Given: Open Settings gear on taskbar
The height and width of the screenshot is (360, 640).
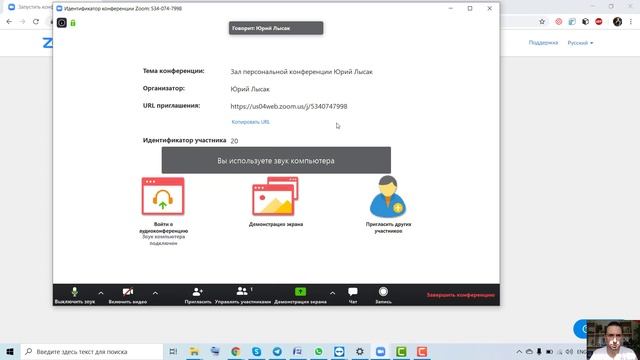Looking at the screenshot, I should pos(360,351).
